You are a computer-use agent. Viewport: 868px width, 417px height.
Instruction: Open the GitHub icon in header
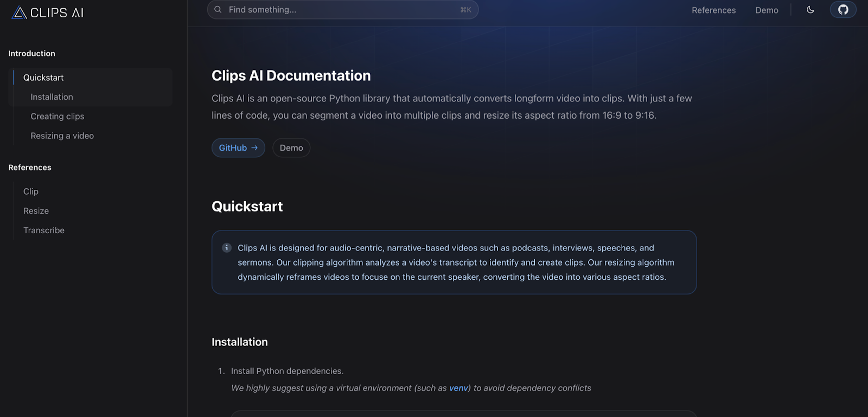tap(843, 10)
